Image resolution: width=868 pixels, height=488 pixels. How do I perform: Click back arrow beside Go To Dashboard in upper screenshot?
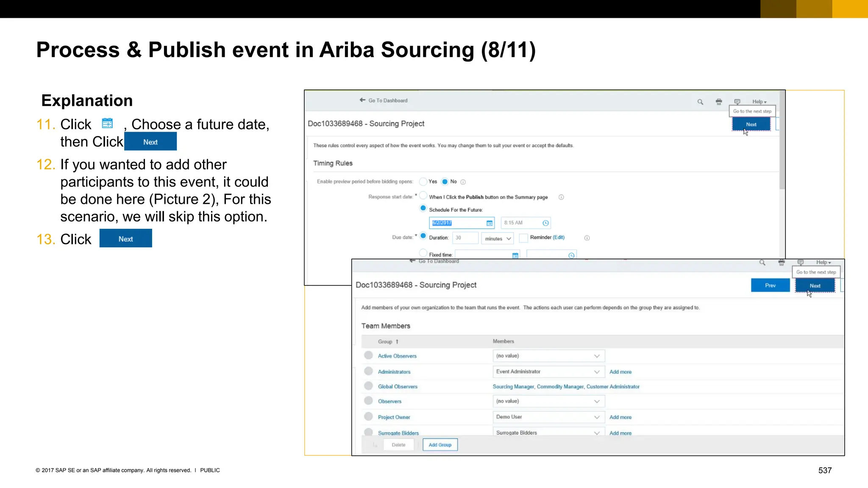362,100
